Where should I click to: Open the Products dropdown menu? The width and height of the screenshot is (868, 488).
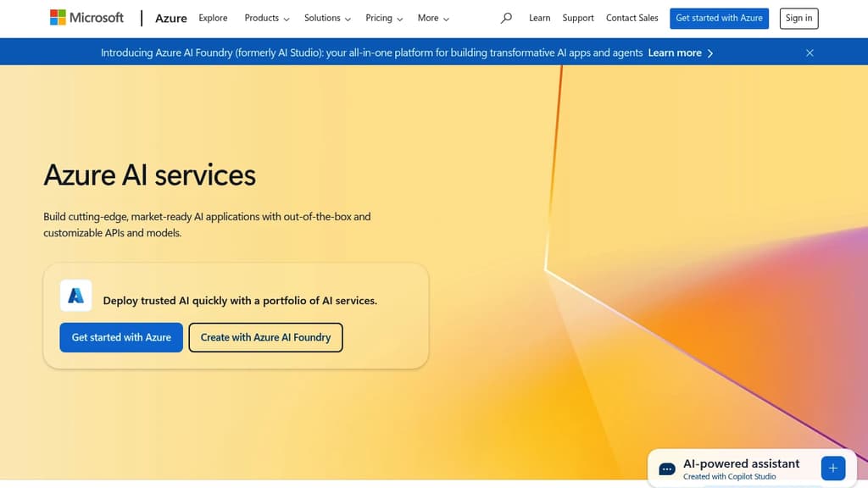pos(267,19)
